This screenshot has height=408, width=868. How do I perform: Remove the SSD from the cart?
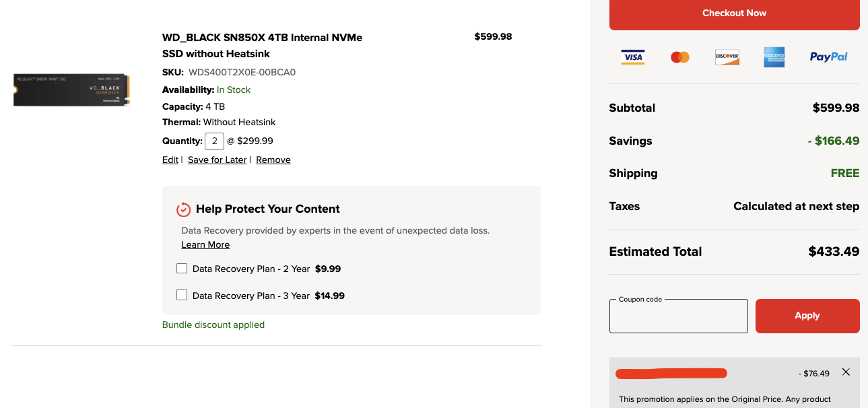[273, 160]
